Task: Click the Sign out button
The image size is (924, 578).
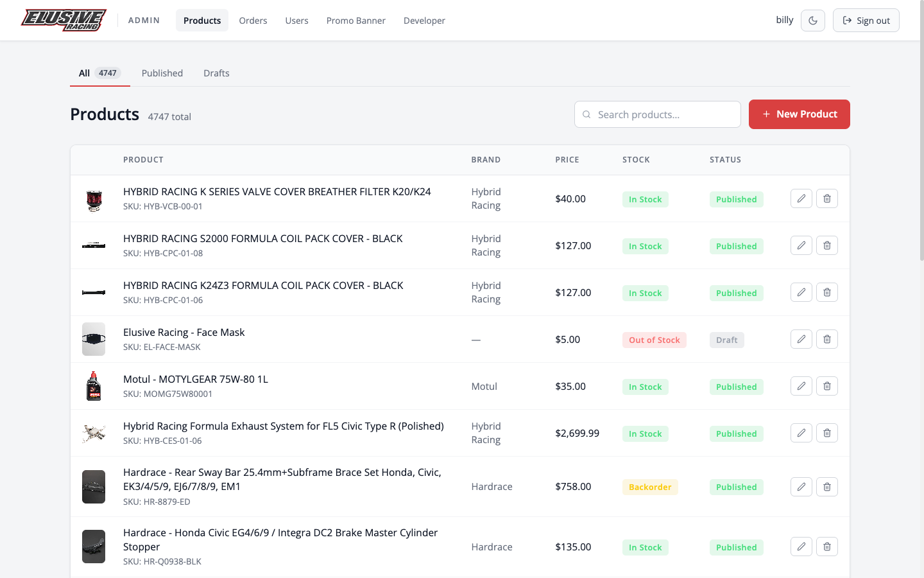Action: click(x=866, y=21)
